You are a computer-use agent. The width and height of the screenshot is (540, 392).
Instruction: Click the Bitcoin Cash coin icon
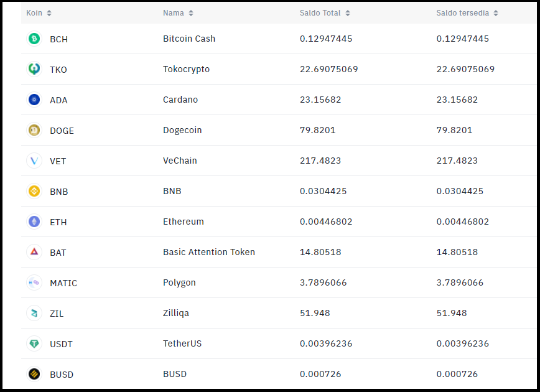34,39
